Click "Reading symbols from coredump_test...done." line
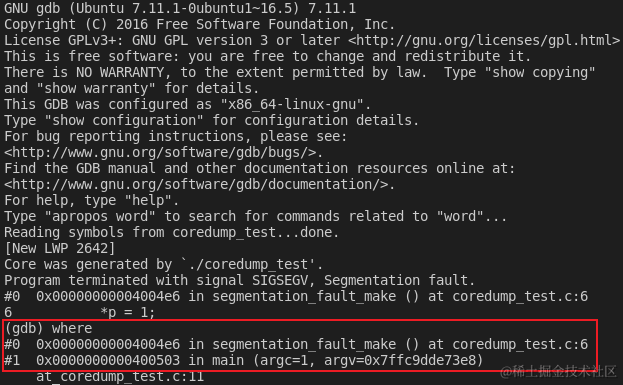Screen dimensions: 623x385 pos(171,232)
